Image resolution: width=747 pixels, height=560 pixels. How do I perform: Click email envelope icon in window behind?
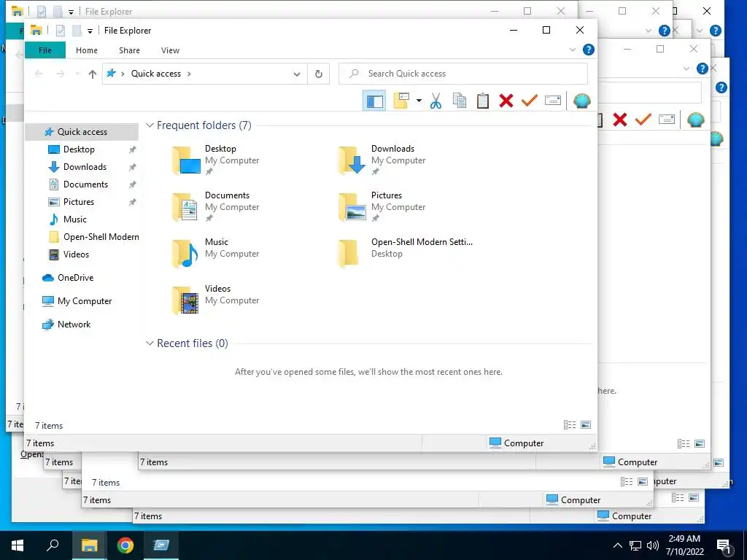click(667, 120)
